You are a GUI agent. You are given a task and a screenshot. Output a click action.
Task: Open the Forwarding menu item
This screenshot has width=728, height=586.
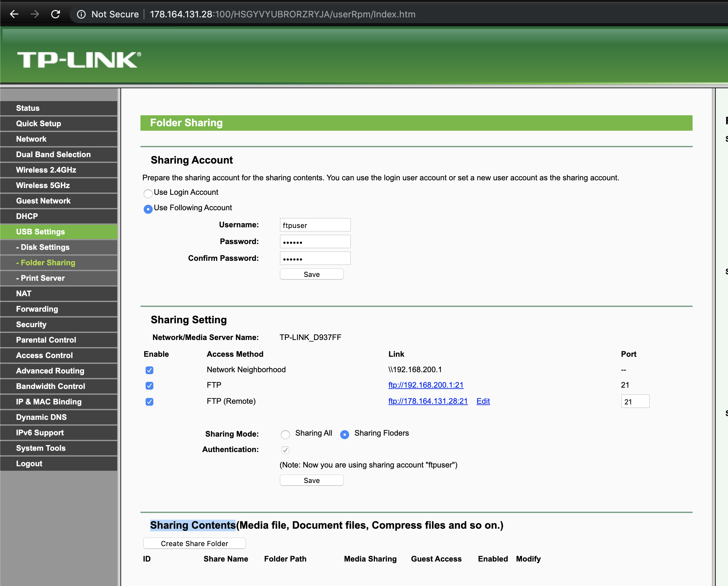click(59, 309)
